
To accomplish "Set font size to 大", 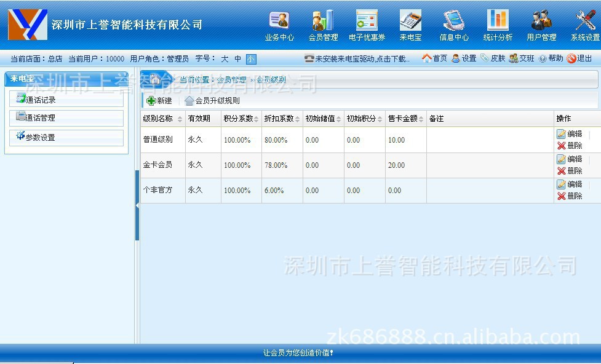I will 225,59.
